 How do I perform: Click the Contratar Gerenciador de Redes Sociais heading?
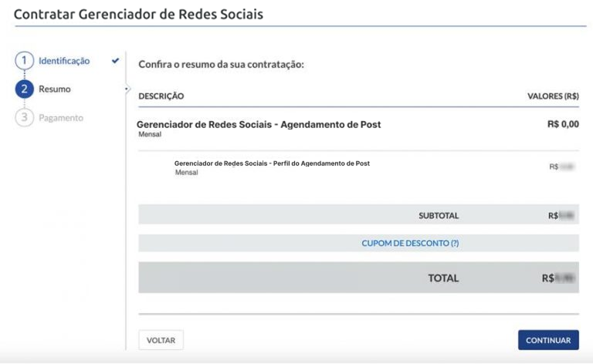pos(138,15)
